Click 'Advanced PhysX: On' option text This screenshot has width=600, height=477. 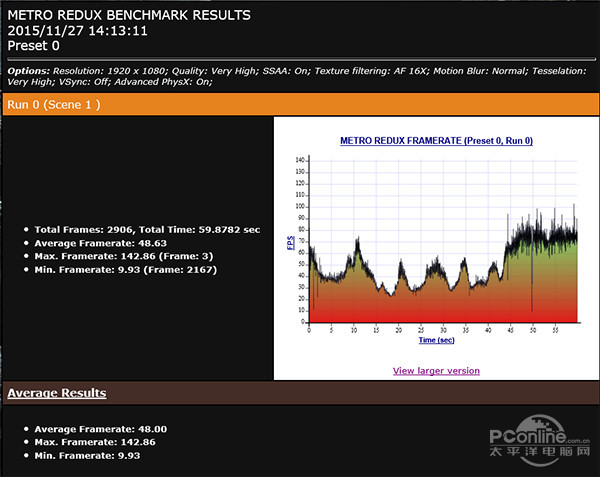pyautogui.click(x=163, y=82)
